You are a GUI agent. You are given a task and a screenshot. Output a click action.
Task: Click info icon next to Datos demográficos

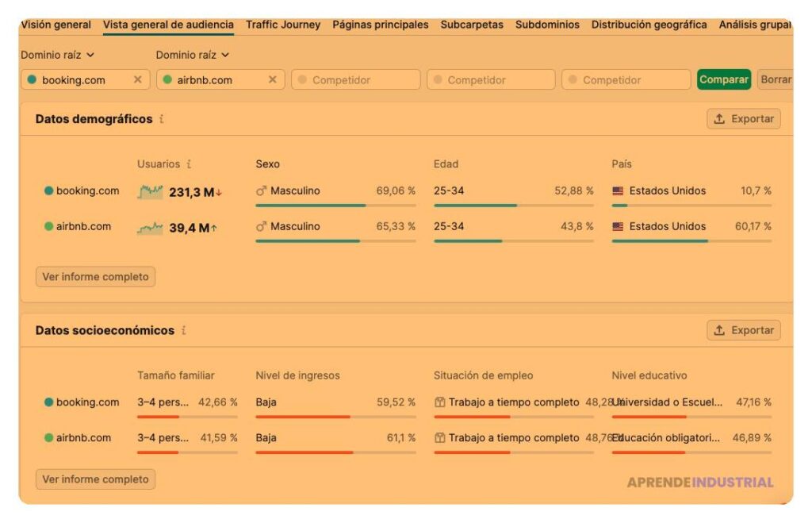pyautogui.click(x=162, y=119)
